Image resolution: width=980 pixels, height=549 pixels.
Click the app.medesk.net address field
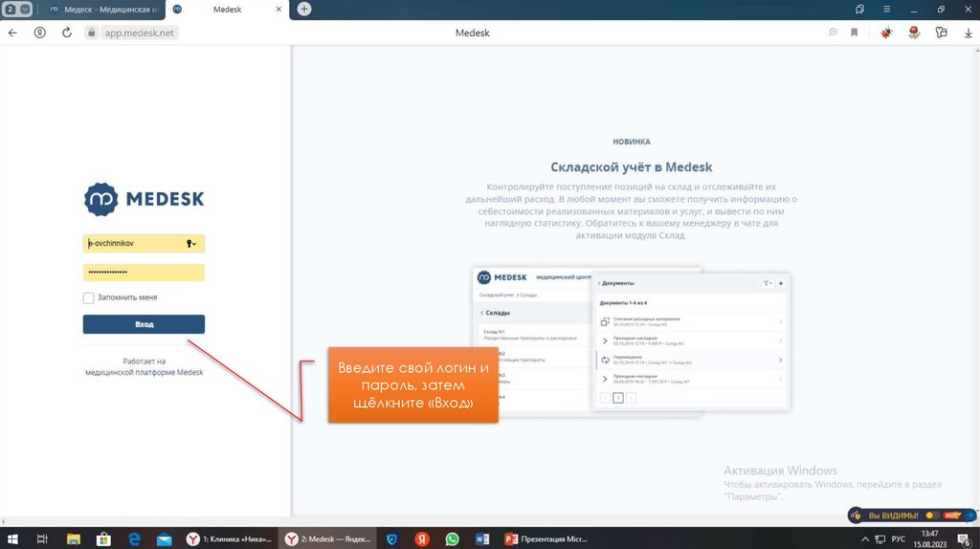pyautogui.click(x=139, y=33)
